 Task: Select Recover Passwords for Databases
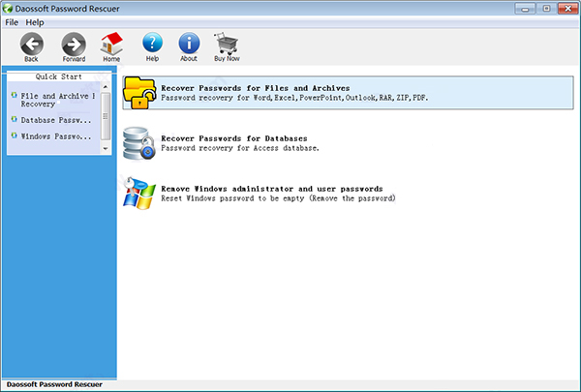pos(234,138)
